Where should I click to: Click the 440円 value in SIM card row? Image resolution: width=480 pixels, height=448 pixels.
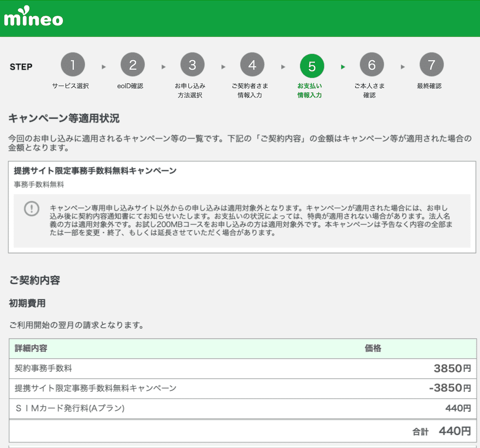point(458,408)
